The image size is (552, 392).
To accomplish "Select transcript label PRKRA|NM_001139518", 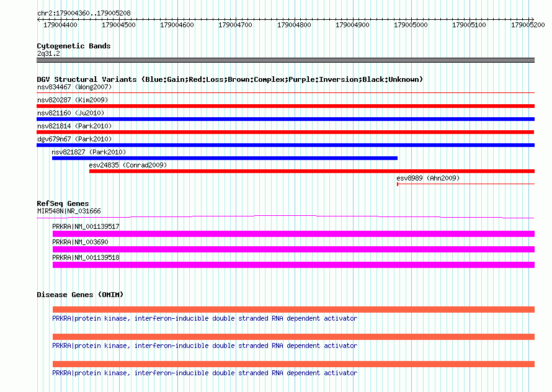I will pos(86,258).
